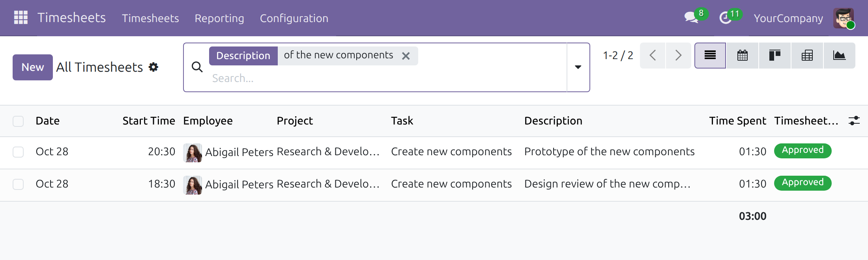Sort by the Description column header

point(553,121)
